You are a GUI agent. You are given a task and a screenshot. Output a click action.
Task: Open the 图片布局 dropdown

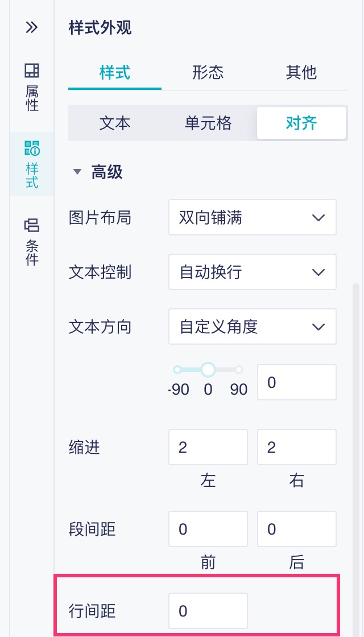252,217
